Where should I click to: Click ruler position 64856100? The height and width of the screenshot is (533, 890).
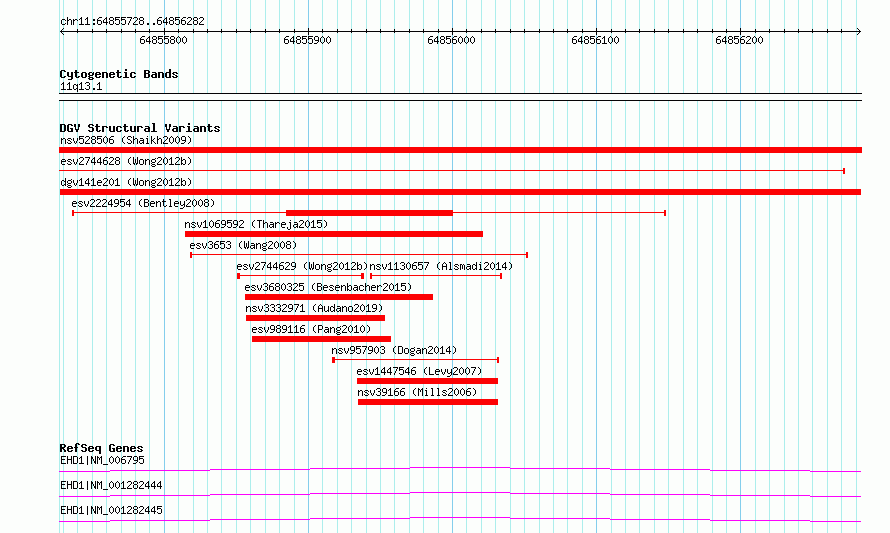pyautogui.click(x=595, y=40)
